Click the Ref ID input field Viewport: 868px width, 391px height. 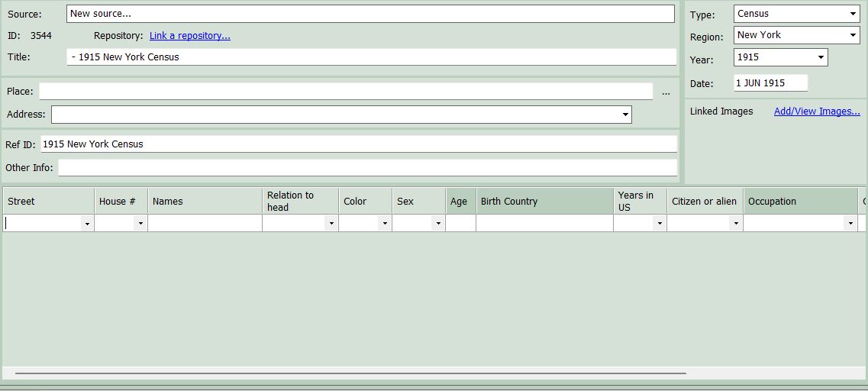[359, 144]
